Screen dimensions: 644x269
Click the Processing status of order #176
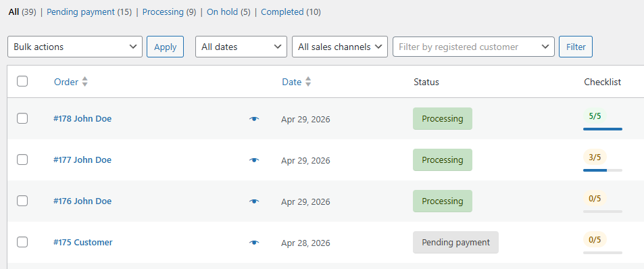pyautogui.click(x=443, y=201)
